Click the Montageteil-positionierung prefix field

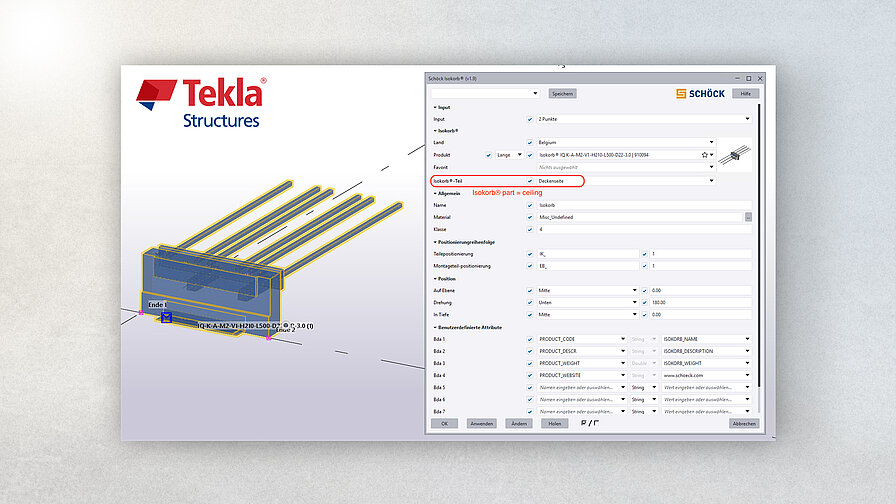tap(587, 266)
